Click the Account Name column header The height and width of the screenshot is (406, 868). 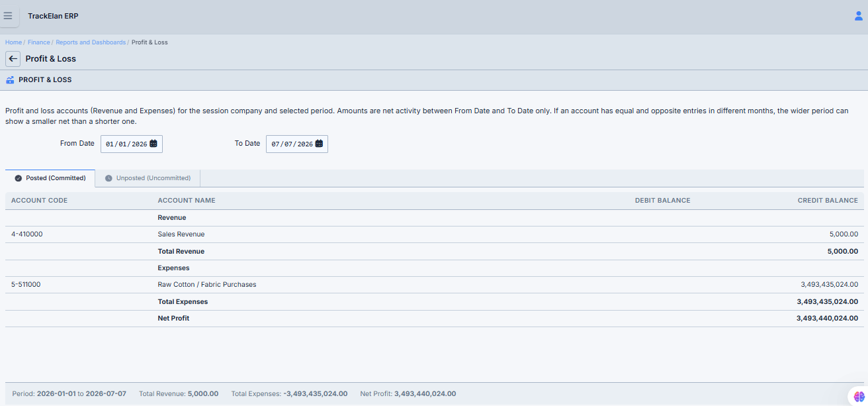[x=187, y=200]
